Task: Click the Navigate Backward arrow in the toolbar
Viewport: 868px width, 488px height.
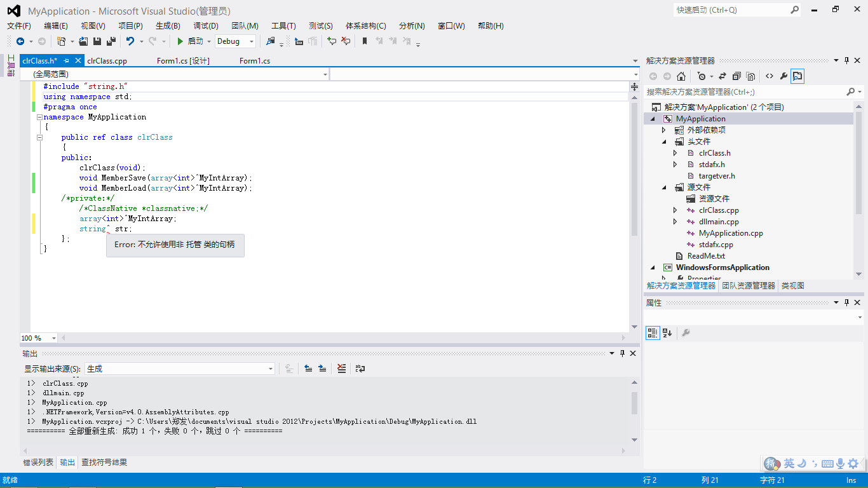Action: (20, 41)
